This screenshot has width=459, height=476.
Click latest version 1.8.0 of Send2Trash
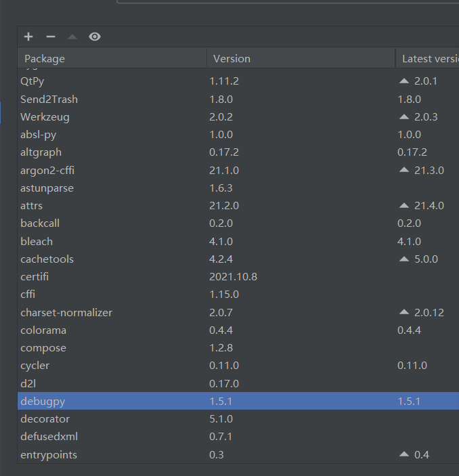pyautogui.click(x=409, y=100)
